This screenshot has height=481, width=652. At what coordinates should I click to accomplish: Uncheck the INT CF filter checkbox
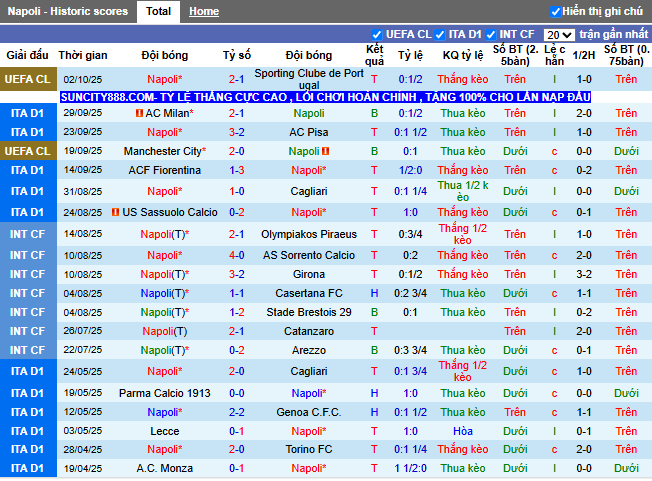pos(491,35)
